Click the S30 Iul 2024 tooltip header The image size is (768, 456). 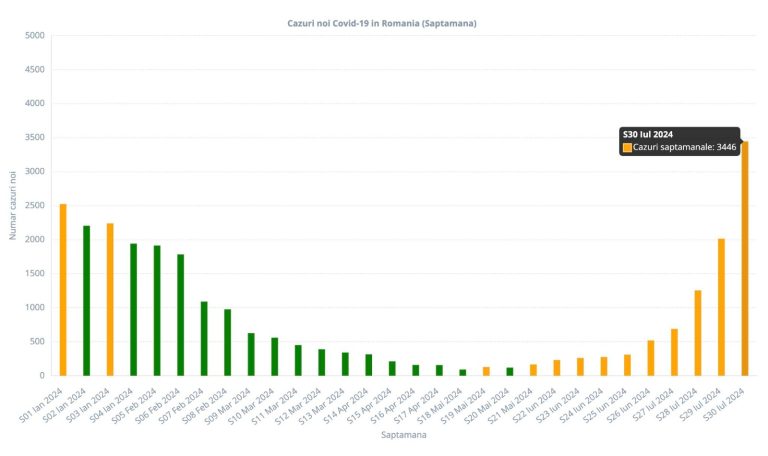point(648,134)
